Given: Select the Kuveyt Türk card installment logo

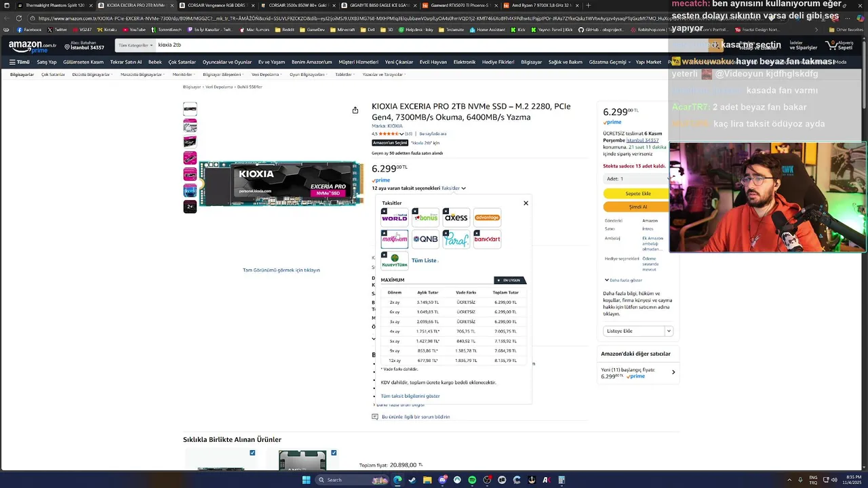Looking at the screenshot, I should (395, 260).
